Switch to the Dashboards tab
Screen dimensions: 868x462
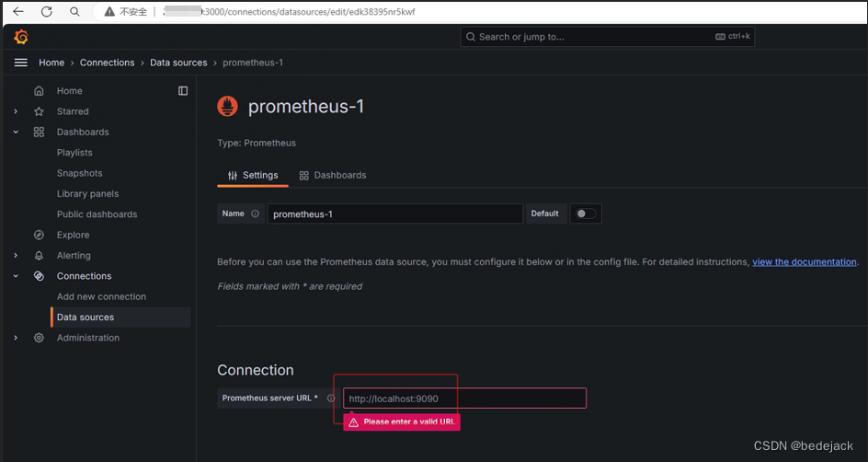pos(333,175)
